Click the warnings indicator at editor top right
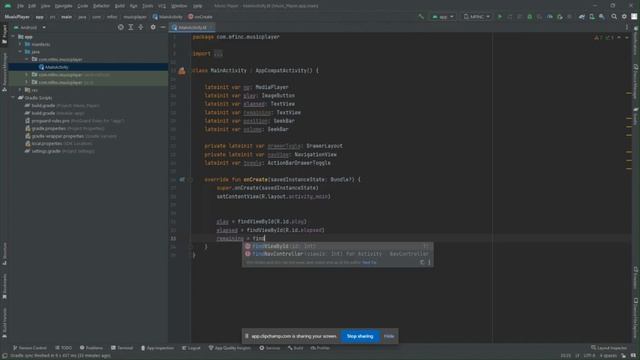 (x=603, y=37)
